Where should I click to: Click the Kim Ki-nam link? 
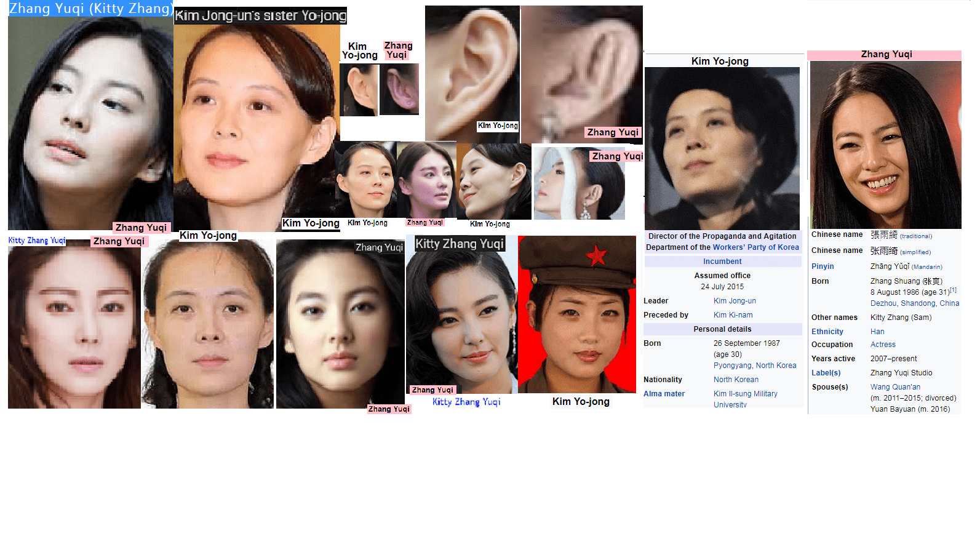(x=733, y=315)
